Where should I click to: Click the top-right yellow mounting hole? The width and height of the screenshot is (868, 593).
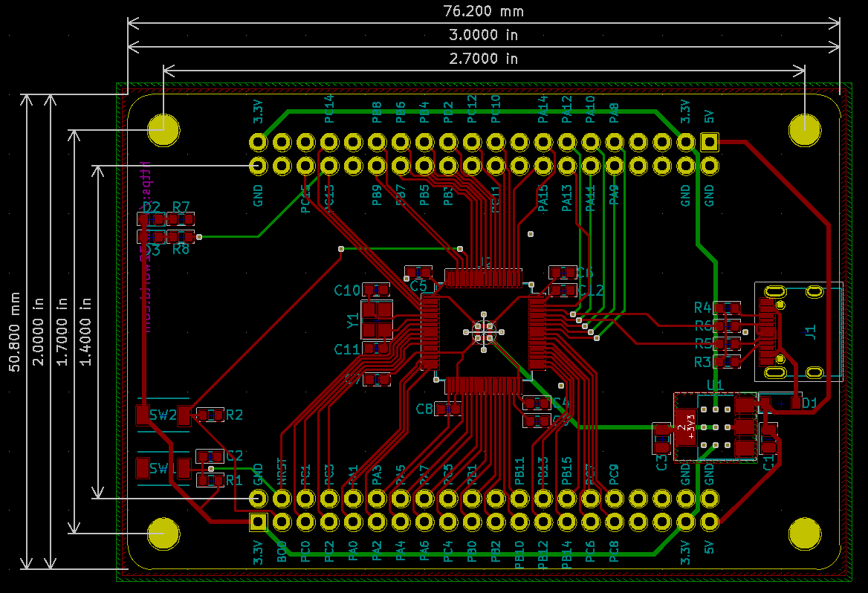click(x=804, y=131)
